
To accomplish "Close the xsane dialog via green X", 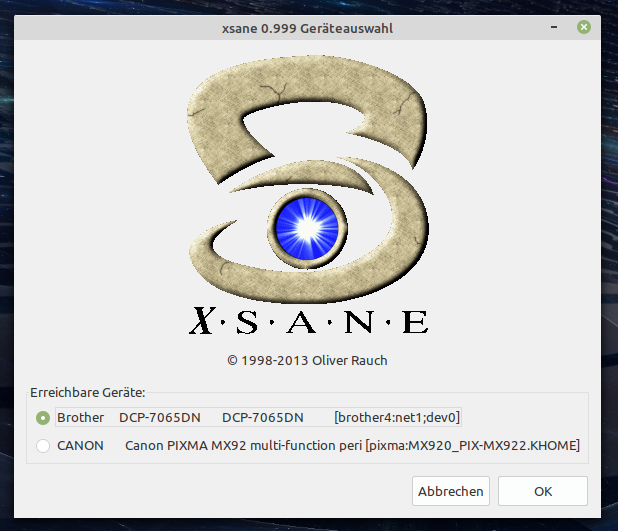I will coord(584,27).
